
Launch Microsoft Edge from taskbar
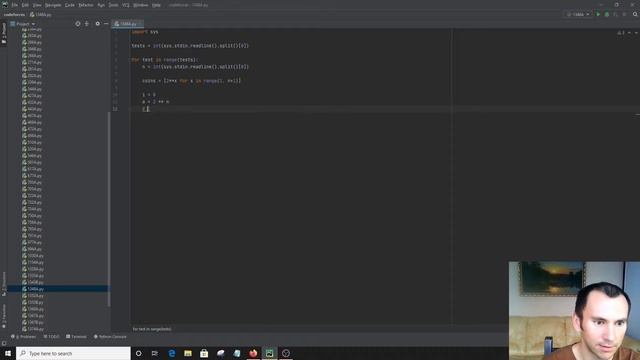click(x=171, y=353)
